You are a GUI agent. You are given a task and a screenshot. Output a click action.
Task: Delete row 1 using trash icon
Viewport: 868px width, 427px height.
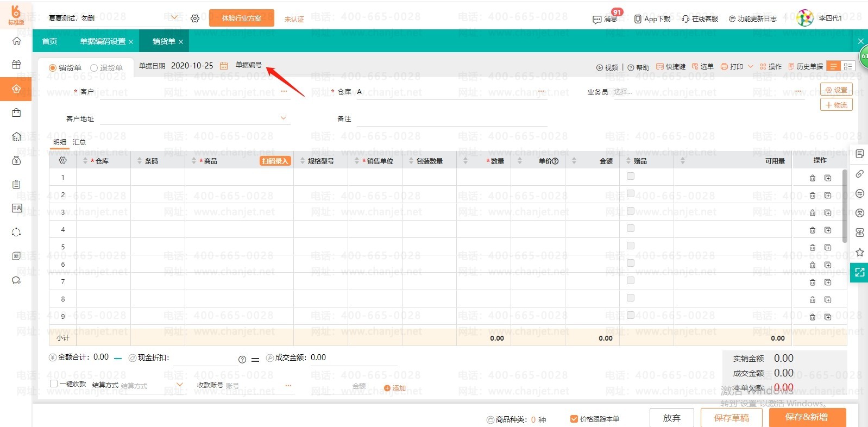(813, 178)
